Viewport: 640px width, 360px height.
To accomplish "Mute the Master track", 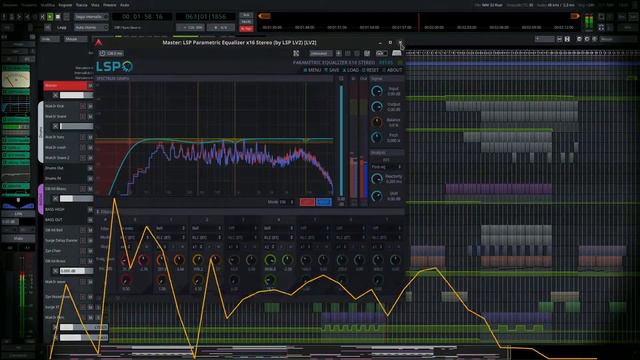I will (90, 85).
